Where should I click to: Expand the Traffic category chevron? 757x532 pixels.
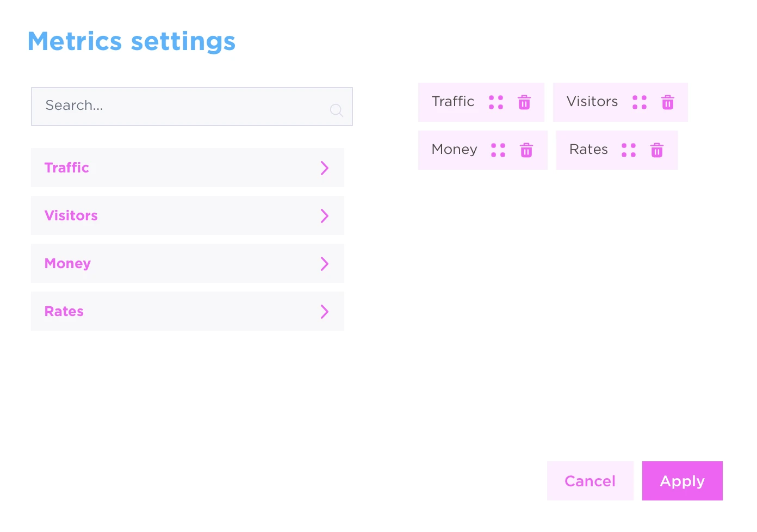point(325,168)
